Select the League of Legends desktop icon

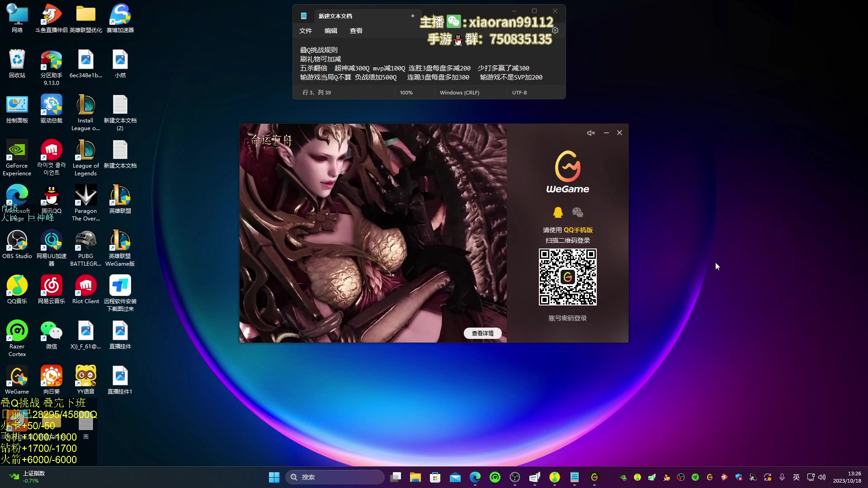[x=86, y=158]
